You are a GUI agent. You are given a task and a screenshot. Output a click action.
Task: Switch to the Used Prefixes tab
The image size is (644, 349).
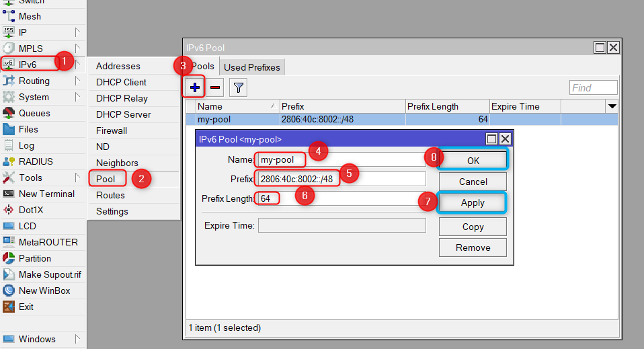coord(253,67)
